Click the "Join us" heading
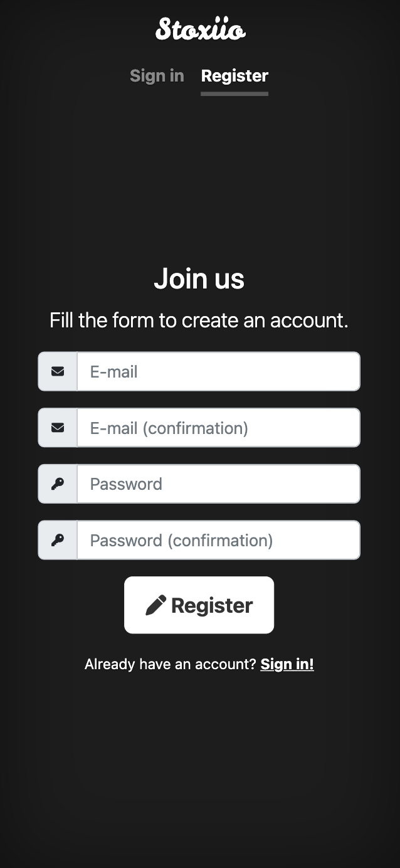 pos(199,279)
